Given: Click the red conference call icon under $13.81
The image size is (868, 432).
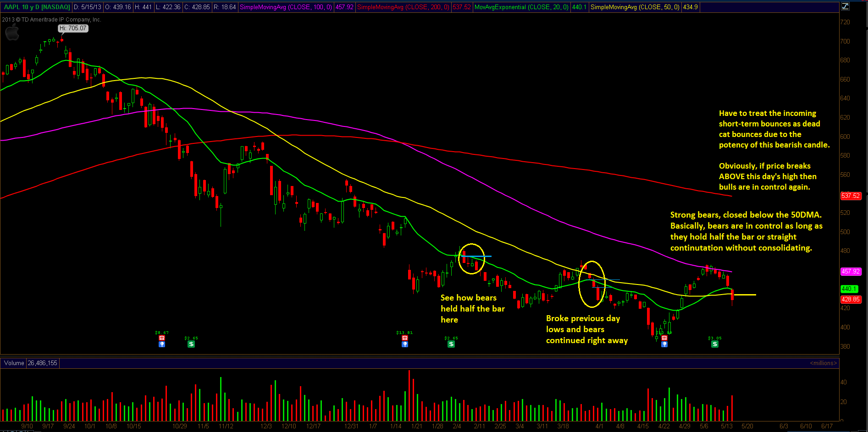Looking at the screenshot, I should 405,338.
